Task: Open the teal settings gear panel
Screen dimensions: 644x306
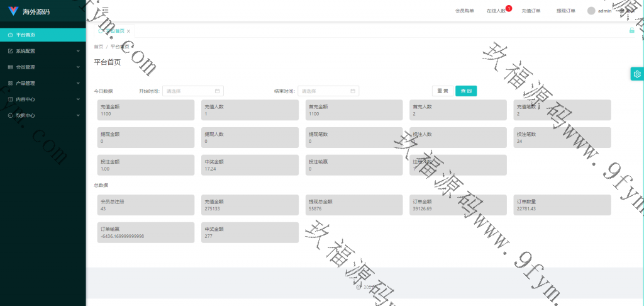Action: (x=637, y=74)
